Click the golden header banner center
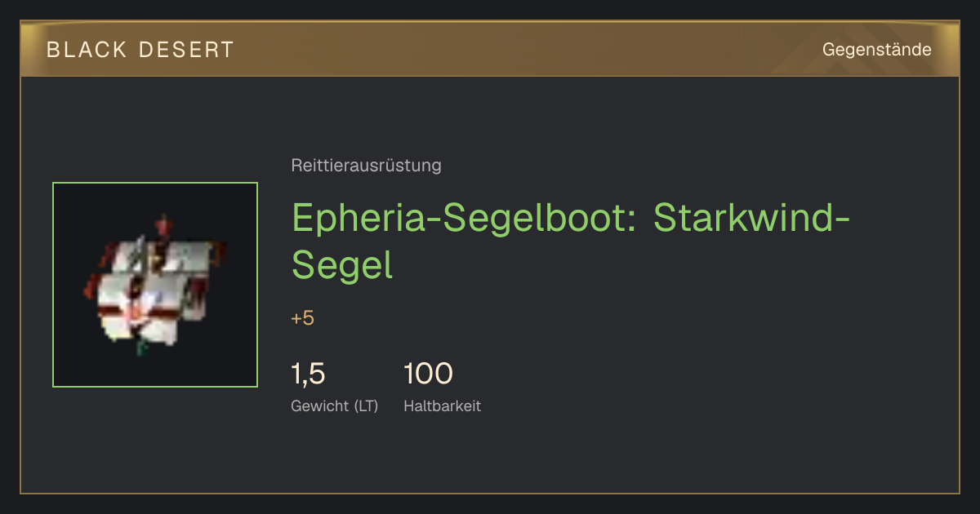980x514 pixels. (490, 49)
